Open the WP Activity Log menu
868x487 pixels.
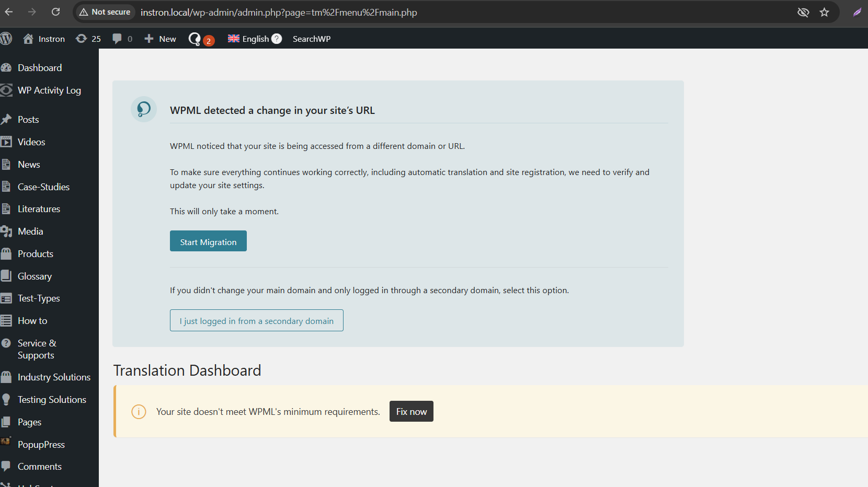(49, 90)
